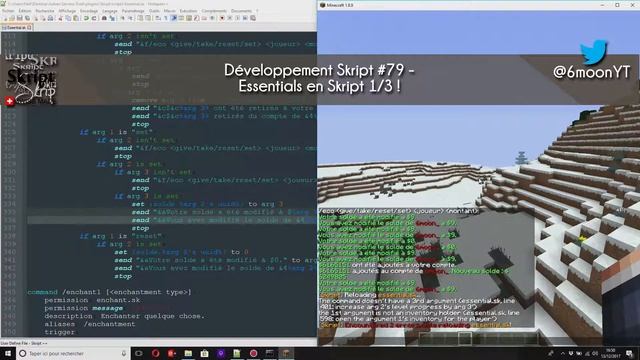Screen dimensions: 640x360
Task: Open the Windows Start menu
Action: tap(7, 353)
